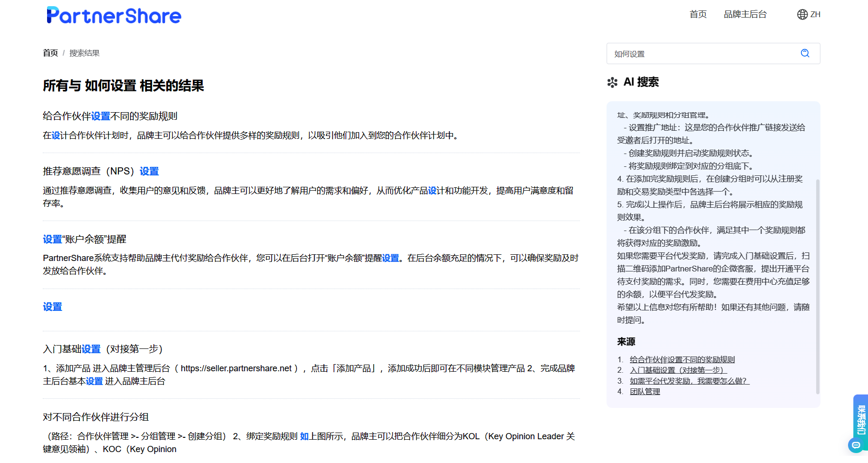Click the search magnifier icon
Viewport: 868px width, 463px height.
coord(805,53)
